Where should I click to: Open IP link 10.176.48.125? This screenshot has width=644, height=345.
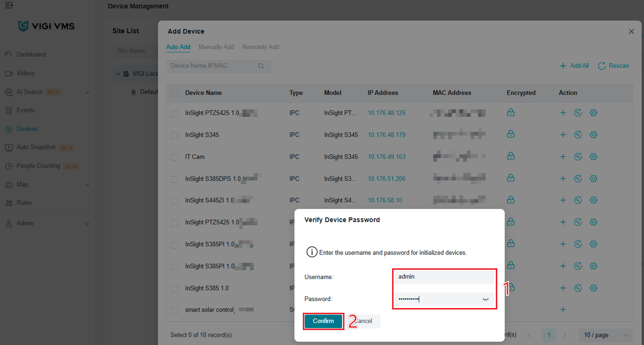[386, 113]
